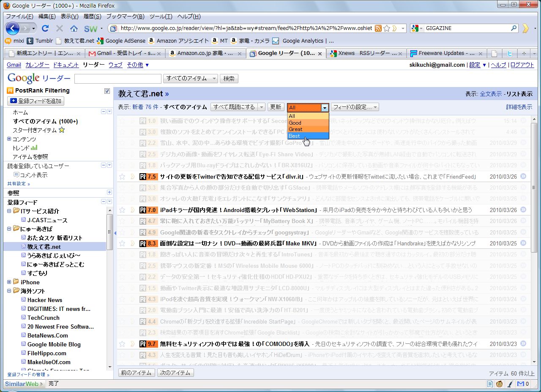Viewport: 541px width, 392px height.
Task: Star the dlvr.it article row
Action: 122,177
